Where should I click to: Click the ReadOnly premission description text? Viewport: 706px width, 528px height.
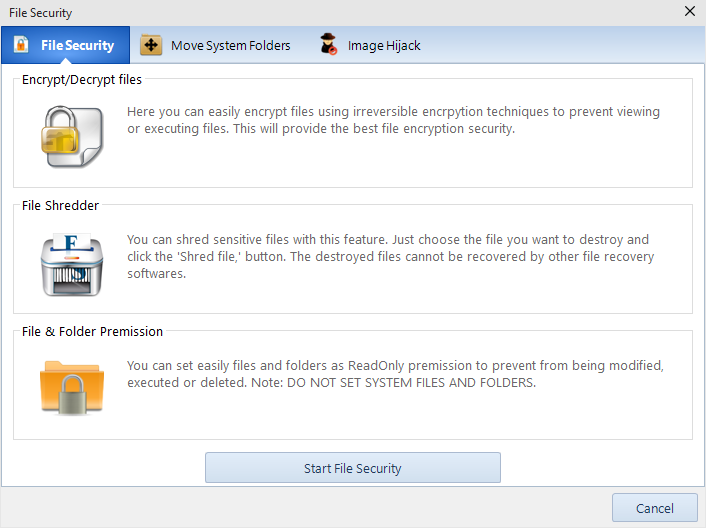[x=395, y=374]
